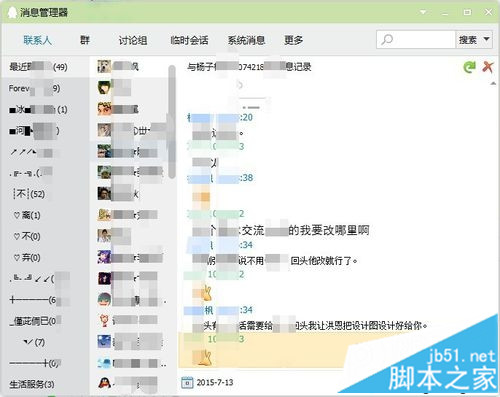Open the title bar dropdown menu arrow

click(x=423, y=12)
